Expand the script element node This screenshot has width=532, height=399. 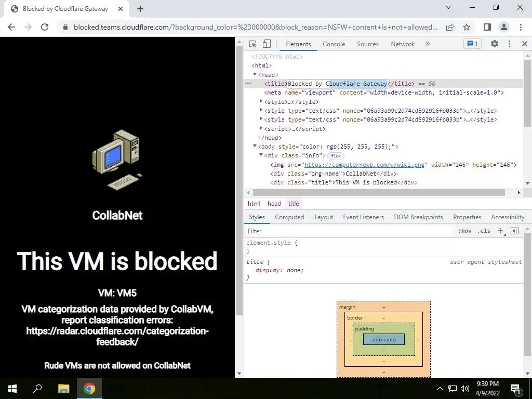point(261,128)
